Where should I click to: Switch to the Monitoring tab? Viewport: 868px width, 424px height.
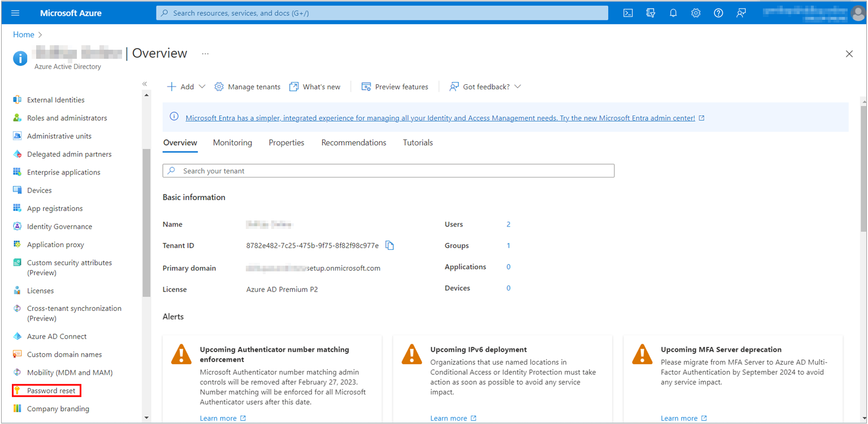pyautogui.click(x=232, y=143)
